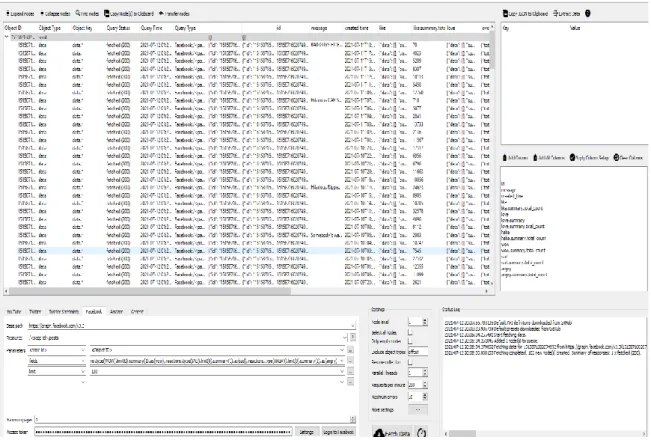Click Apply Column Setup
The image size is (651, 440).
pyautogui.click(x=589, y=158)
